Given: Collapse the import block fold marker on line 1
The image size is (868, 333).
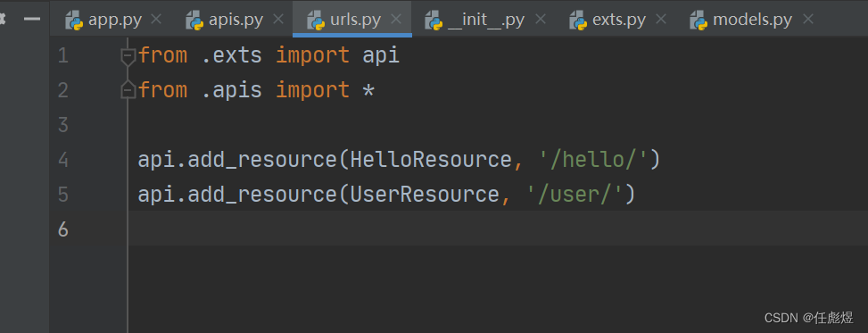Looking at the screenshot, I should pos(128,56).
